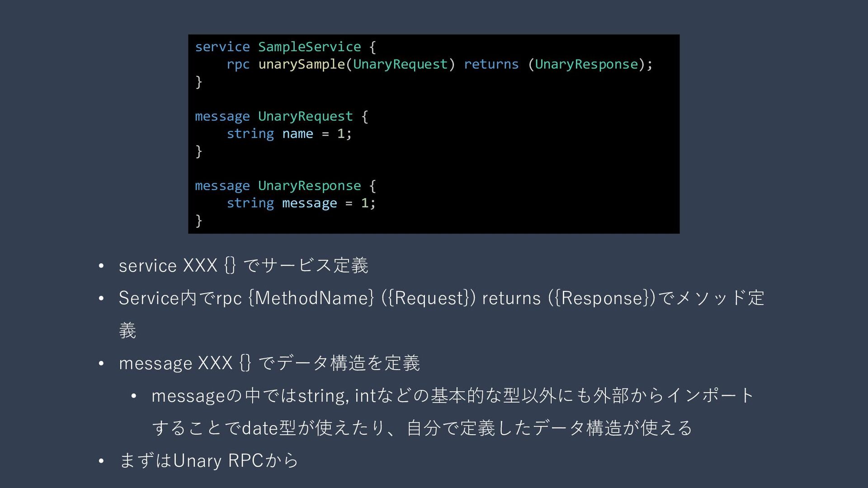The image size is (868, 488).
Task: Click the 'rpc' keyword in the code
Action: pyautogui.click(x=238, y=65)
